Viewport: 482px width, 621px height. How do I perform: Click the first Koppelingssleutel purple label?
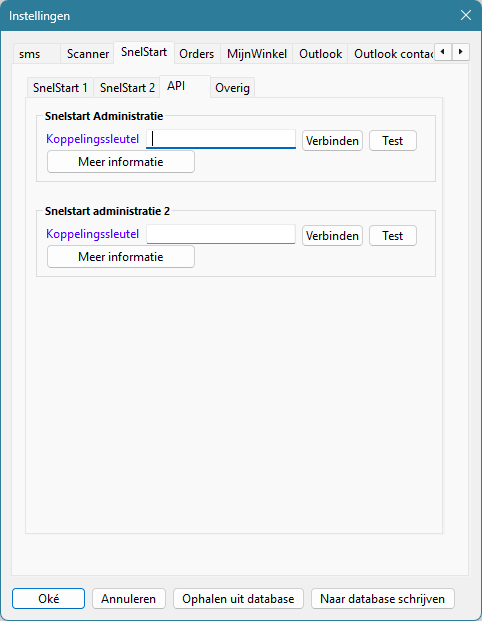[92, 139]
